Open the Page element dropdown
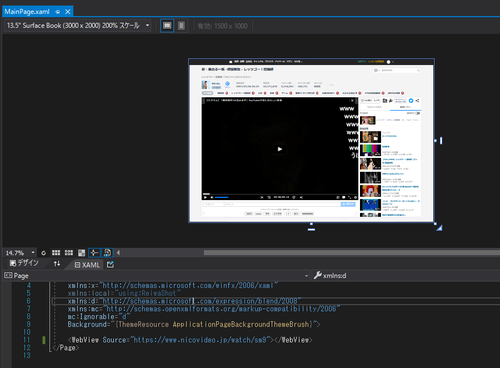 pyautogui.click(x=156, y=276)
